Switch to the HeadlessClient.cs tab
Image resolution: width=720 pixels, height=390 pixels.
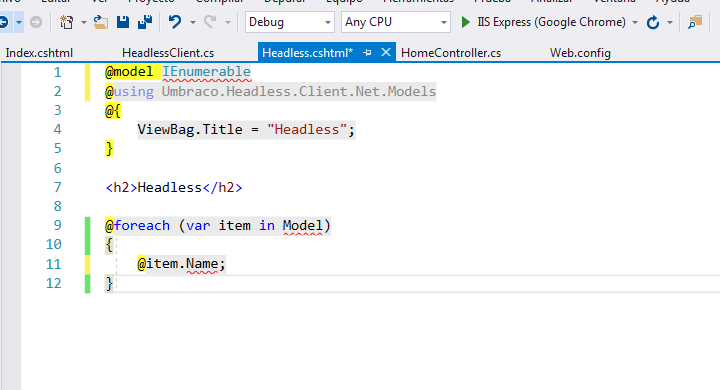click(168, 53)
